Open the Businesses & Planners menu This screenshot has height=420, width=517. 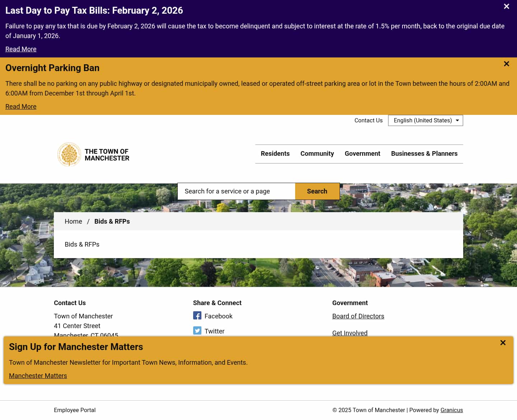click(x=424, y=153)
